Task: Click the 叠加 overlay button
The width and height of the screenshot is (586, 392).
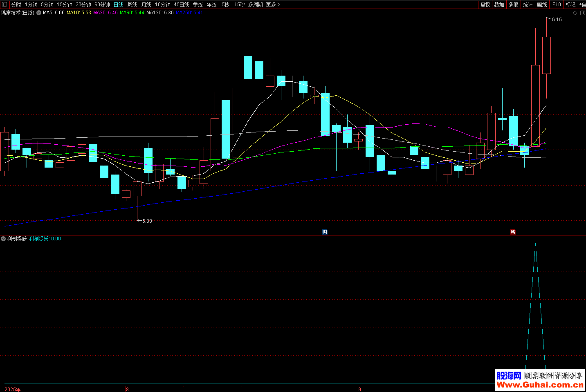Action: point(499,4)
